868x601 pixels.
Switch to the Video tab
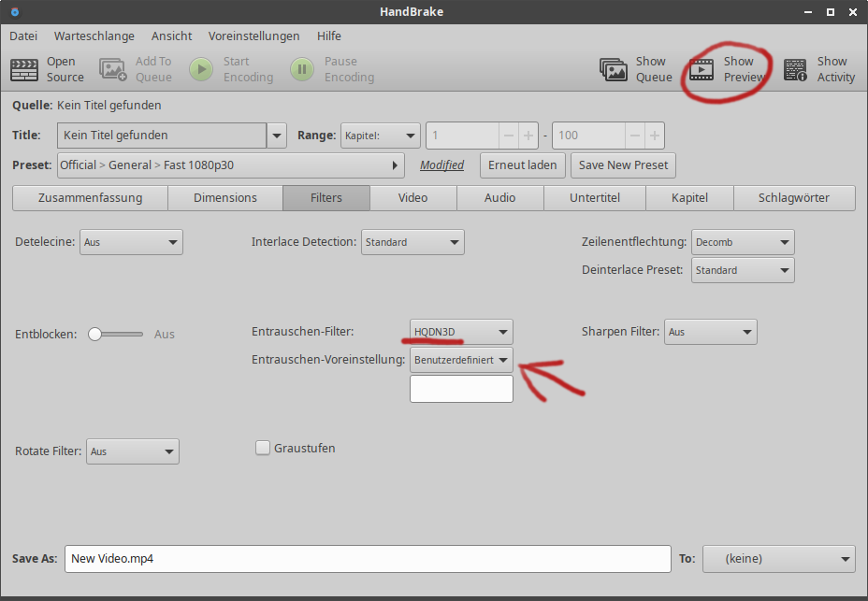(x=413, y=198)
